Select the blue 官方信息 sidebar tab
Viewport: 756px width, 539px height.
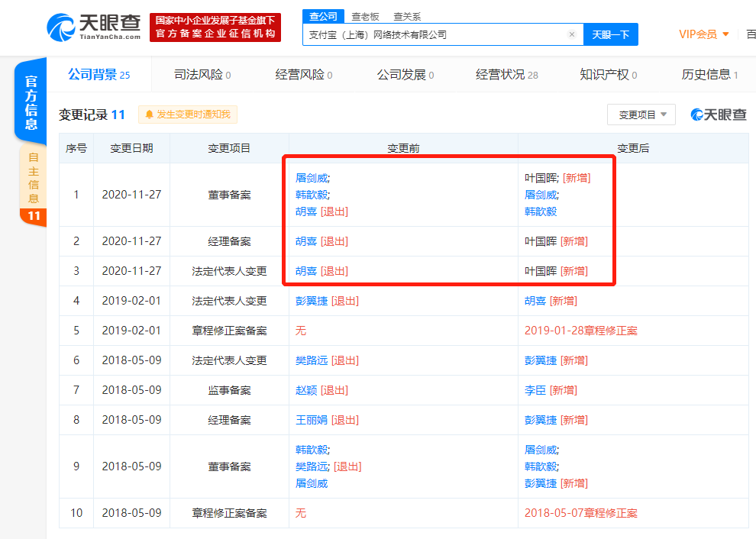click(x=30, y=100)
